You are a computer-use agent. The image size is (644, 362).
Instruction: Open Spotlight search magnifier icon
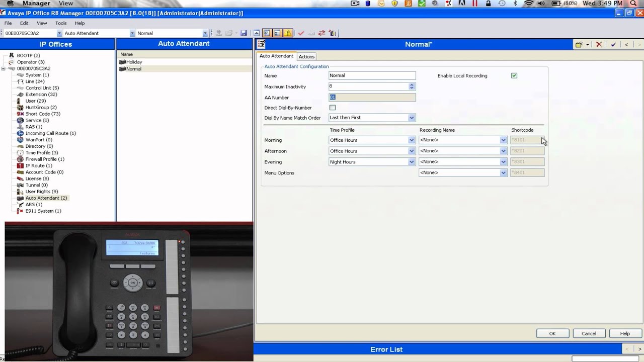point(633,4)
